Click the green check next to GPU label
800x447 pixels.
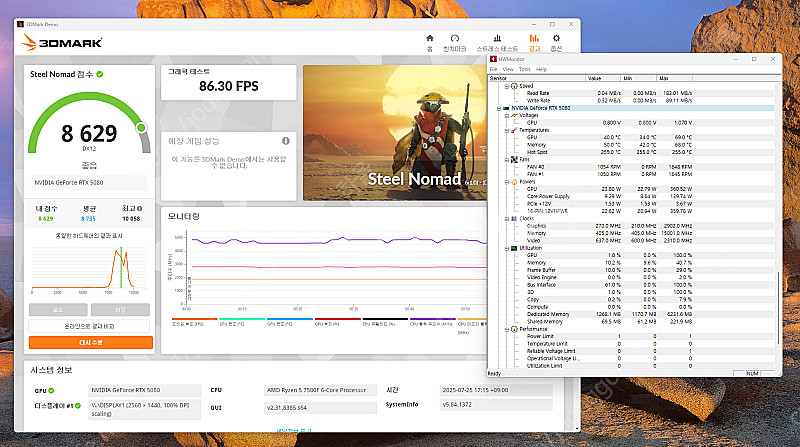coord(52,391)
